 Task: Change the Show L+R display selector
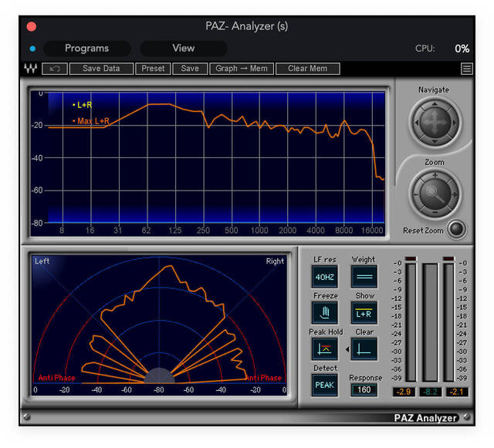pyautogui.click(x=364, y=312)
